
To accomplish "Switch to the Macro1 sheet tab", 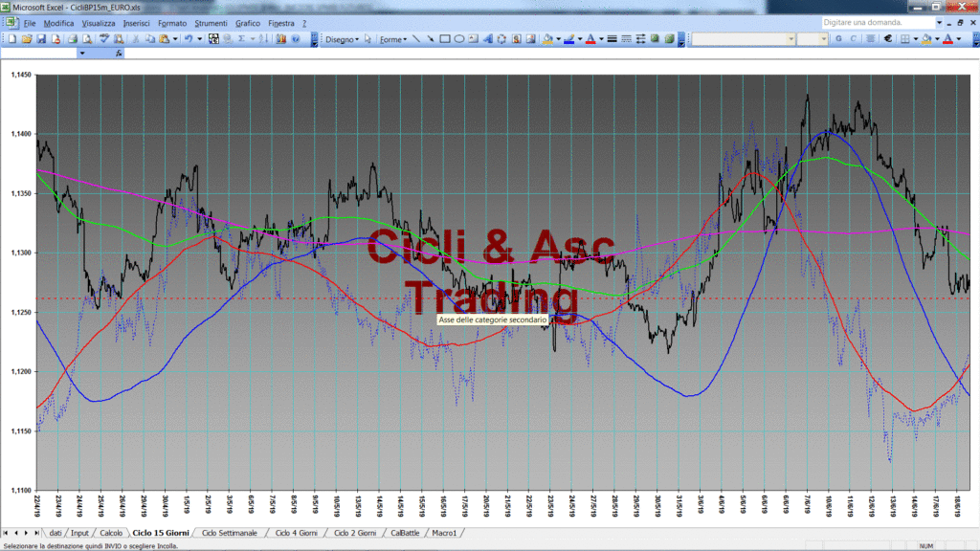I will click(444, 533).
